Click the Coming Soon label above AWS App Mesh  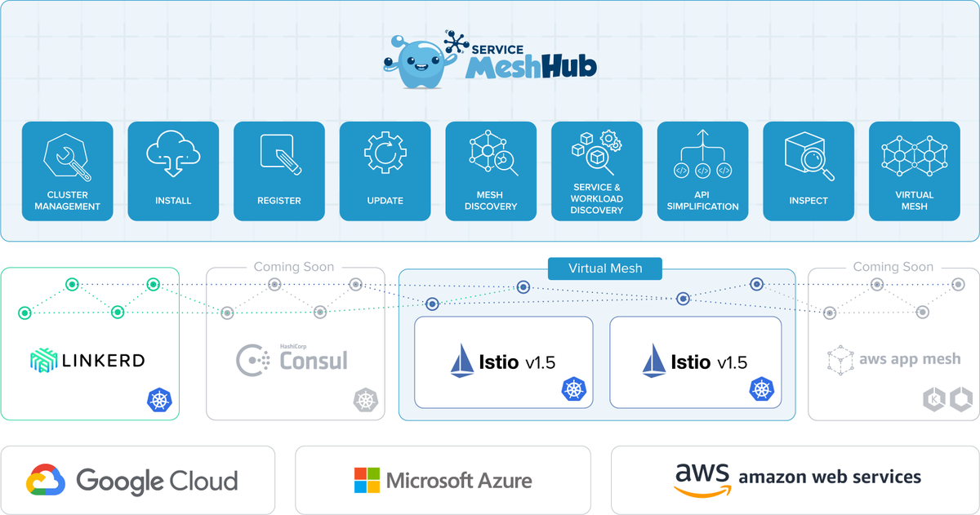pos(893,267)
